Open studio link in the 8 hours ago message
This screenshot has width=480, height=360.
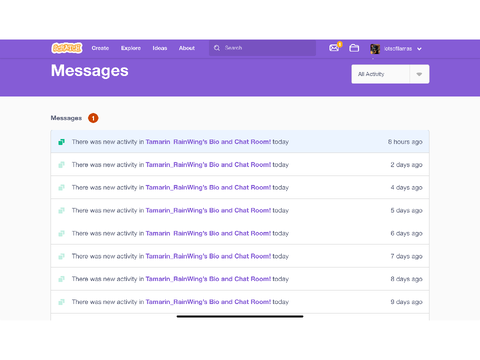click(x=208, y=142)
